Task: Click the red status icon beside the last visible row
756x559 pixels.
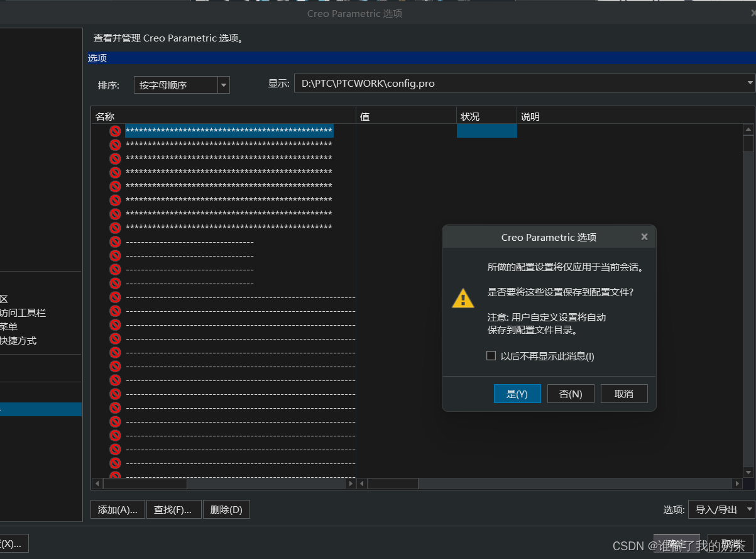Action: click(x=115, y=463)
